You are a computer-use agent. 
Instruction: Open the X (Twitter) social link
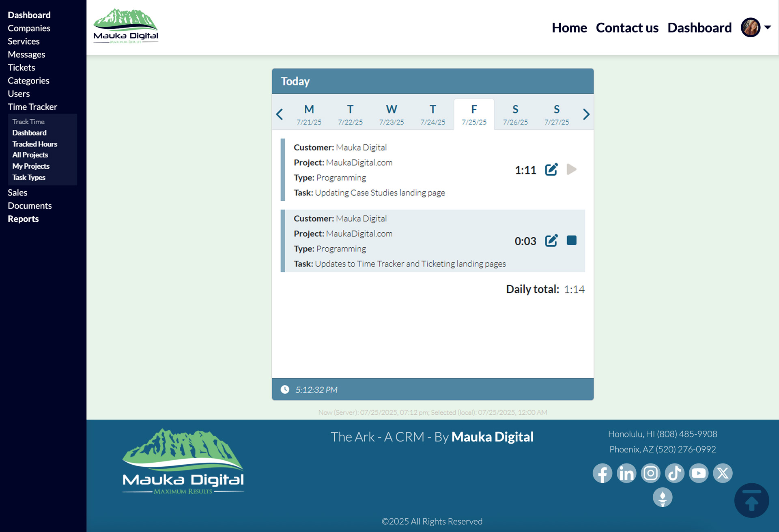point(723,473)
